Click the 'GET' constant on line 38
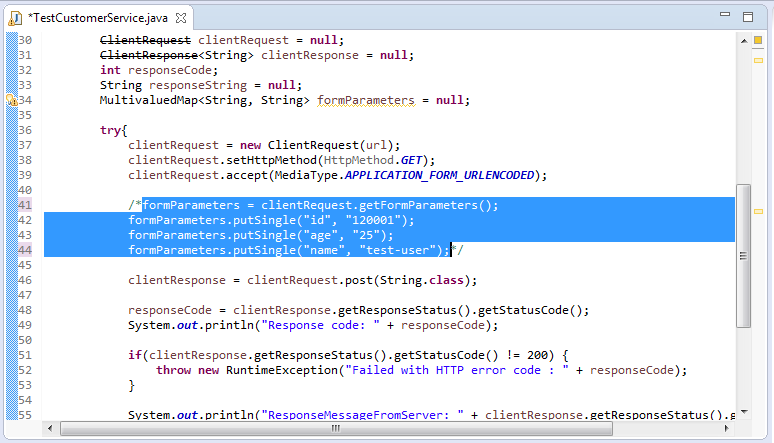Viewport: 774px width, 443px height. pyautogui.click(x=411, y=160)
